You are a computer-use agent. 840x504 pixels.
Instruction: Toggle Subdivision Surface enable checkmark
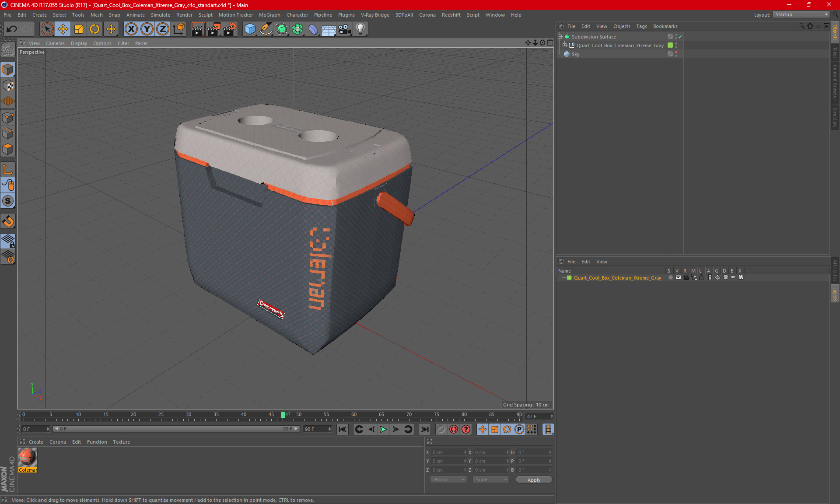coord(680,37)
